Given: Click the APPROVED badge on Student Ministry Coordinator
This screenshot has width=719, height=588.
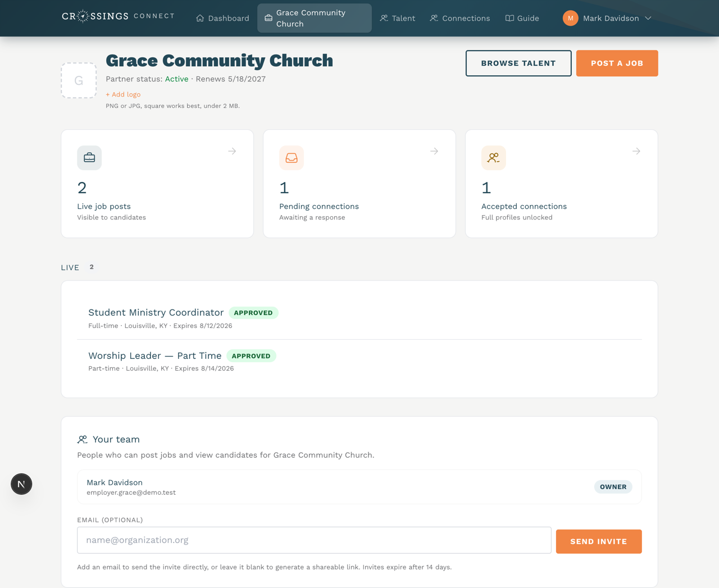Looking at the screenshot, I should tap(253, 313).
